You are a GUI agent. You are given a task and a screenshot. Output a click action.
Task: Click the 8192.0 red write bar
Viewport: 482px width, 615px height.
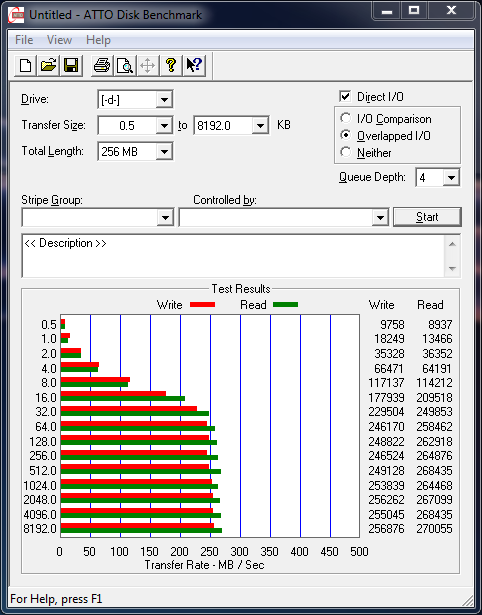(137, 526)
